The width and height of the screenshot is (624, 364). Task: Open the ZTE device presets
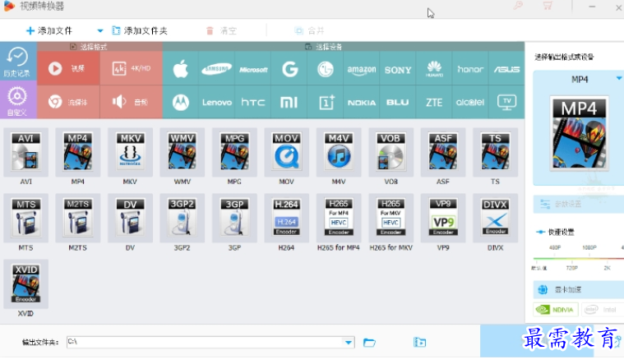pyautogui.click(x=434, y=102)
